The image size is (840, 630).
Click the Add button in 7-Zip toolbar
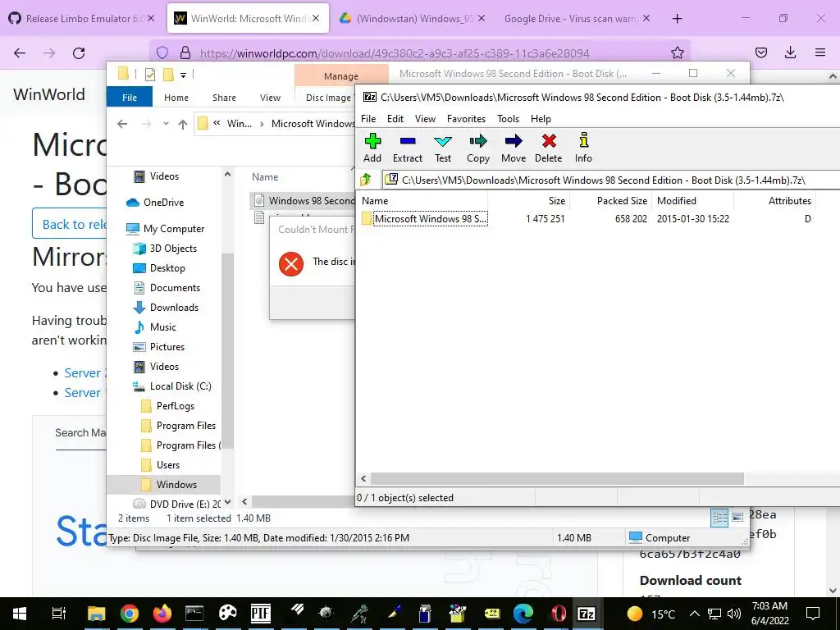[x=372, y=148]
